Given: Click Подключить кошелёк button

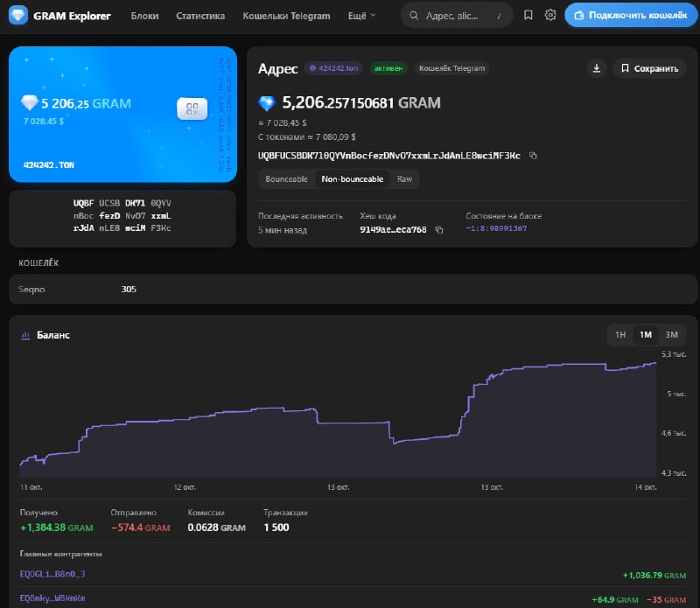Looking at the screenshot, I should click(631, 15).
